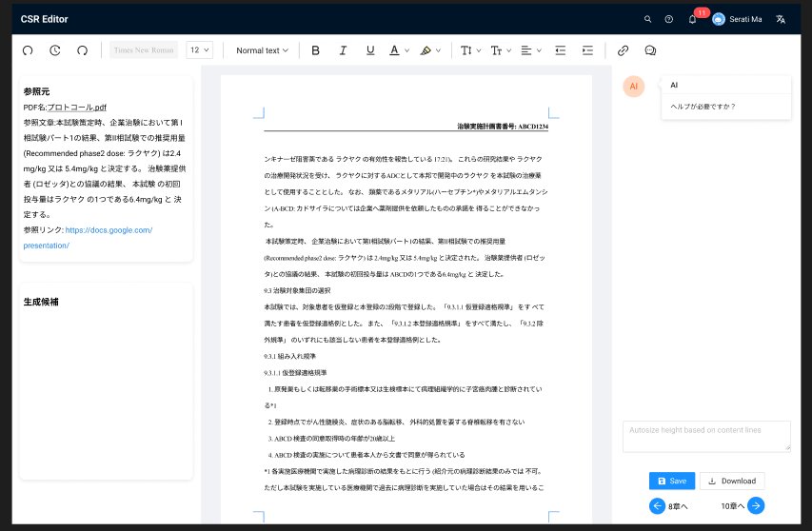Click the notification count badge 11
This screenshot has height=531, width=812.
[702, 12]
